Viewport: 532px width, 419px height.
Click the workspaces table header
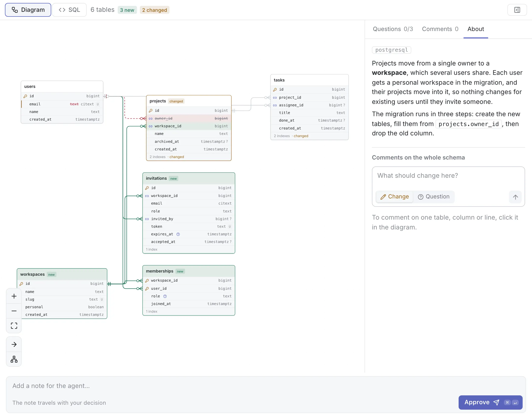62,274
